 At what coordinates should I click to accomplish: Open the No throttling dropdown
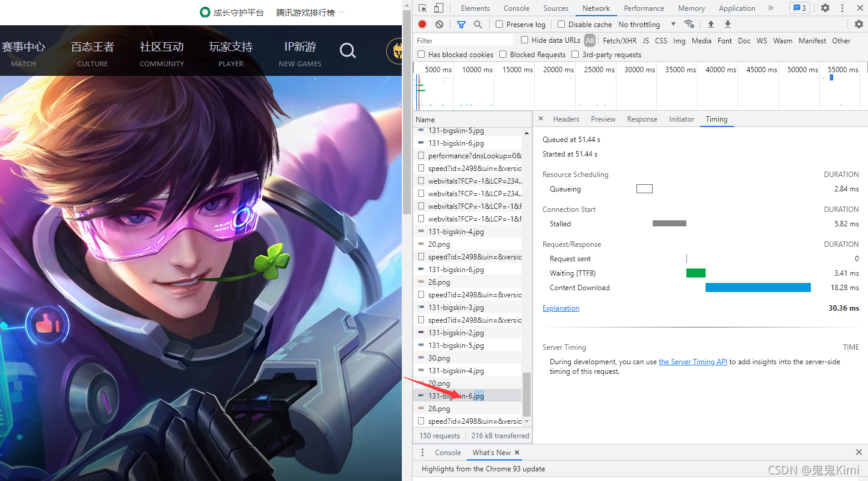pyautogui.click(x=647, y=25)
